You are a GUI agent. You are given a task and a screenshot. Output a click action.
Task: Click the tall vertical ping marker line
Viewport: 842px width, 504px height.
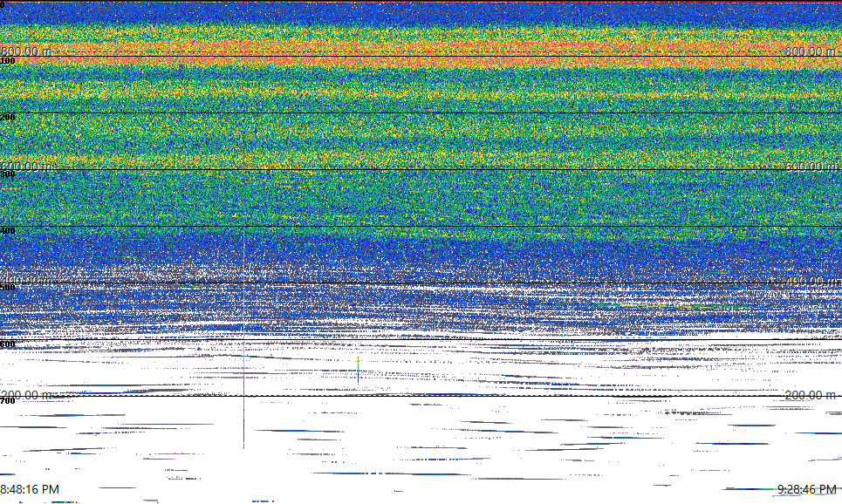(243, 289)
